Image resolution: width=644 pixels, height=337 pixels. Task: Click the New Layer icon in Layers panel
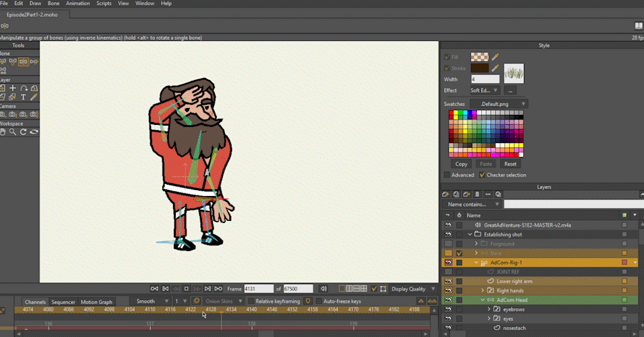click(445, 195)
